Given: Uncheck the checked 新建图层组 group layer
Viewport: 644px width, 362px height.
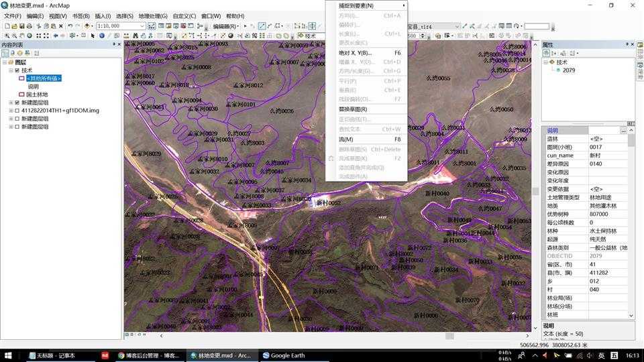Looking at the screenshot, I should pyautogui.click(x=17, y=103).
